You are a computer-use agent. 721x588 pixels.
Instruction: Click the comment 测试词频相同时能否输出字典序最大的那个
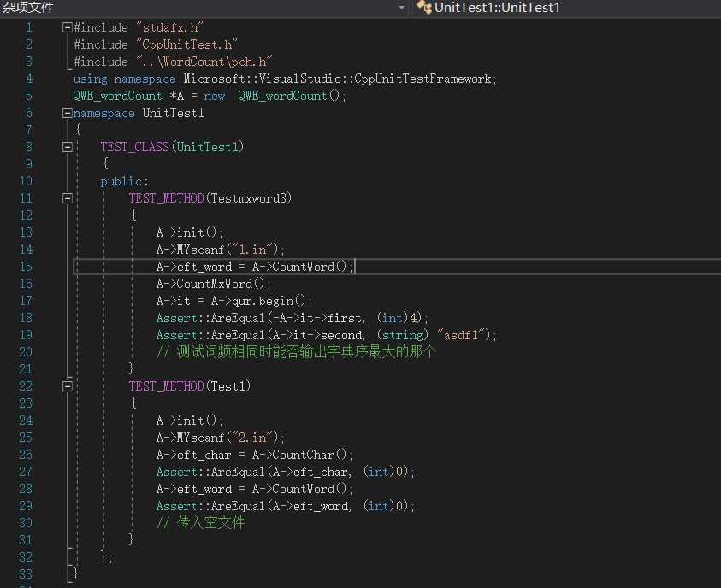(x=296, y=352)
